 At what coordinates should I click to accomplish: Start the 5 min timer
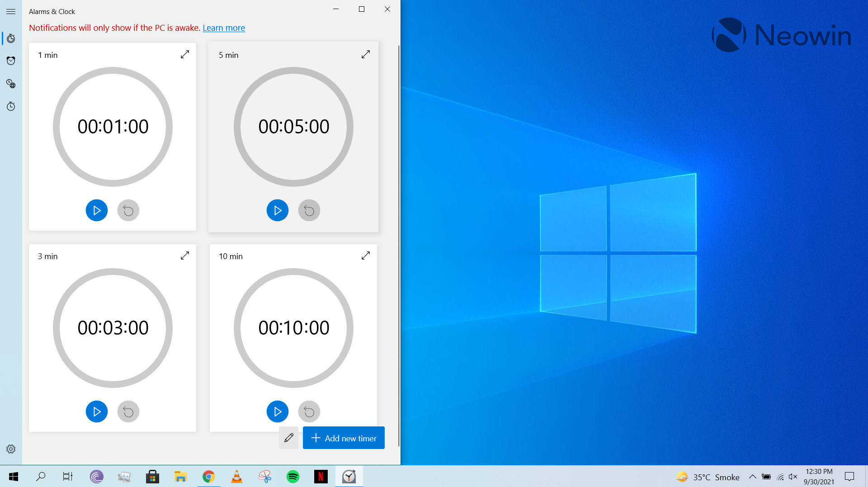[278, 210]
